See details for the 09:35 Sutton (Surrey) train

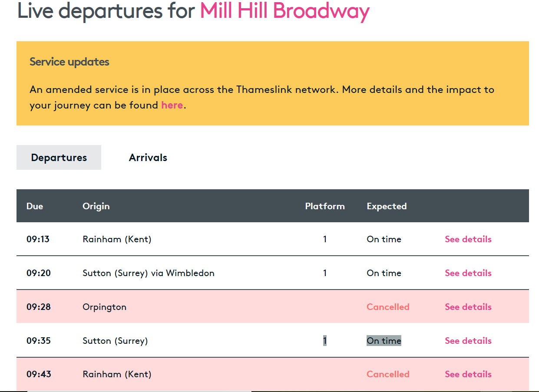tap(468, 341)
